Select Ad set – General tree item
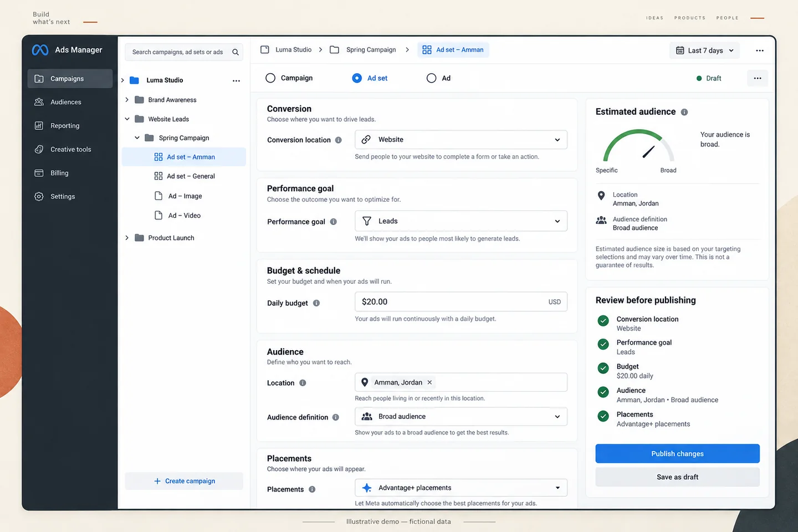Image resolution: width=798 pixels, height=532 pixels. tap(184, 176)
